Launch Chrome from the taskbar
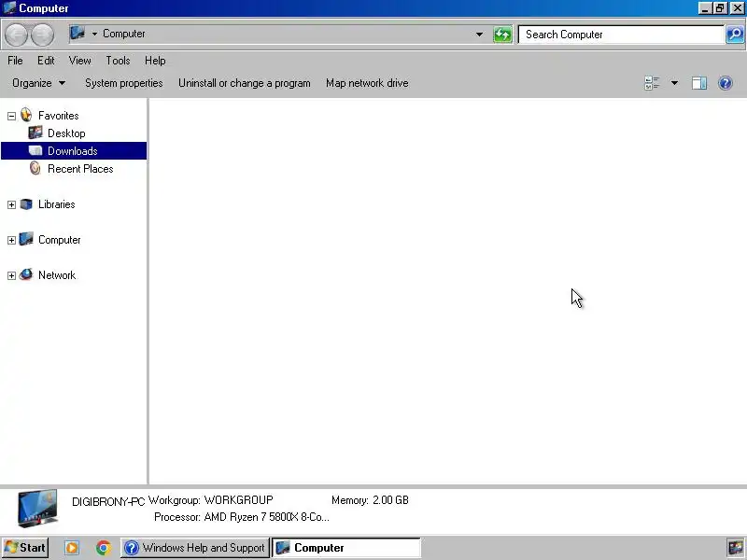 103,548
